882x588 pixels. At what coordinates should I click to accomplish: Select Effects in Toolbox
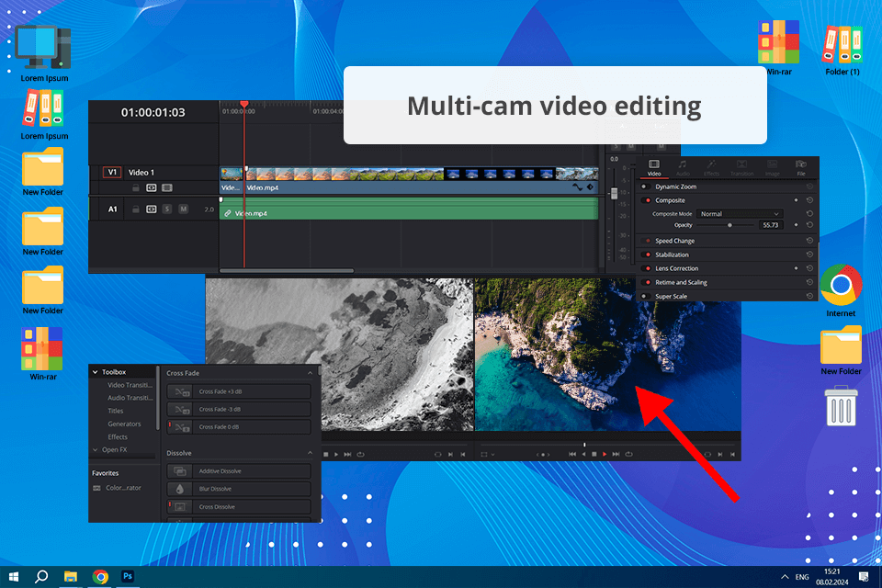pyautogui.click(x=118, y=437)
